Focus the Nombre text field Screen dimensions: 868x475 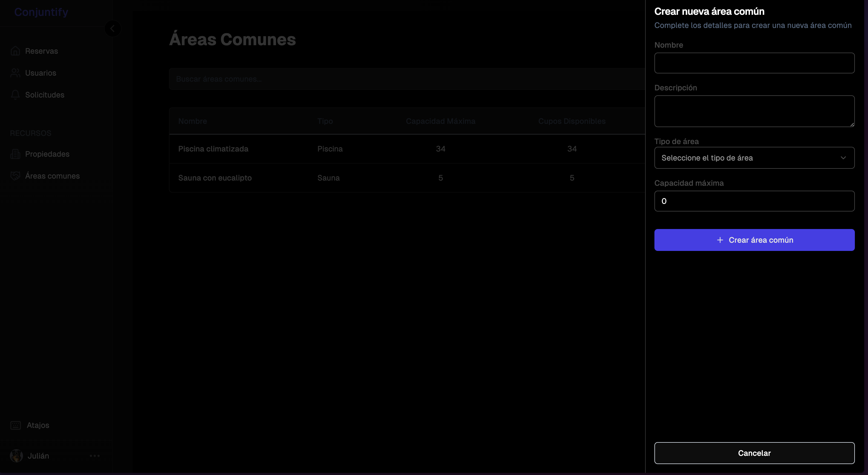(754, 63)
